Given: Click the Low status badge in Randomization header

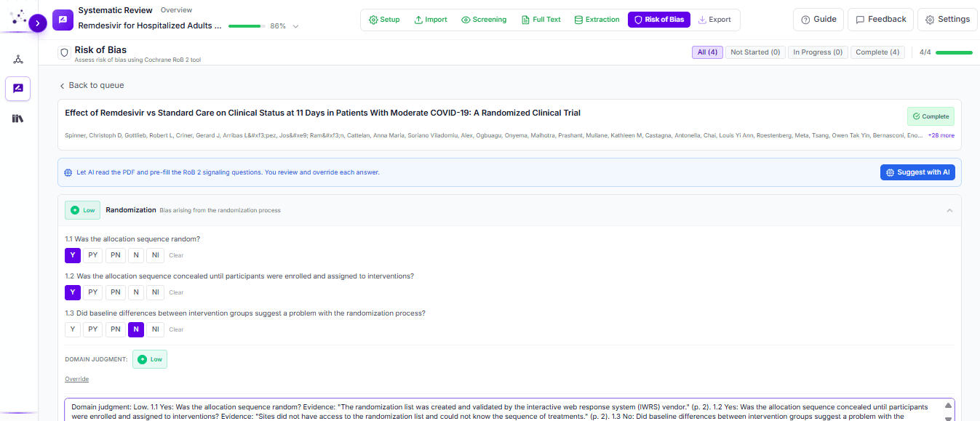Looking at the screenshot, I should coord(83,210).
